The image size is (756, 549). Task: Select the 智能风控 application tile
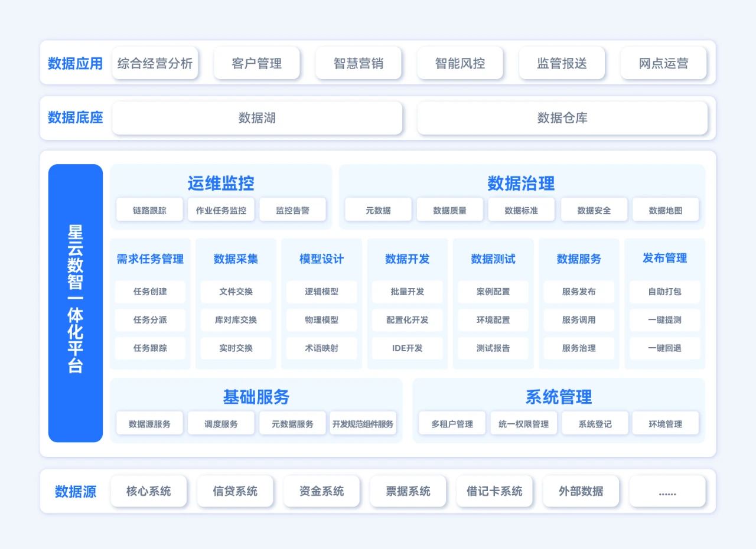coord(460,63)
